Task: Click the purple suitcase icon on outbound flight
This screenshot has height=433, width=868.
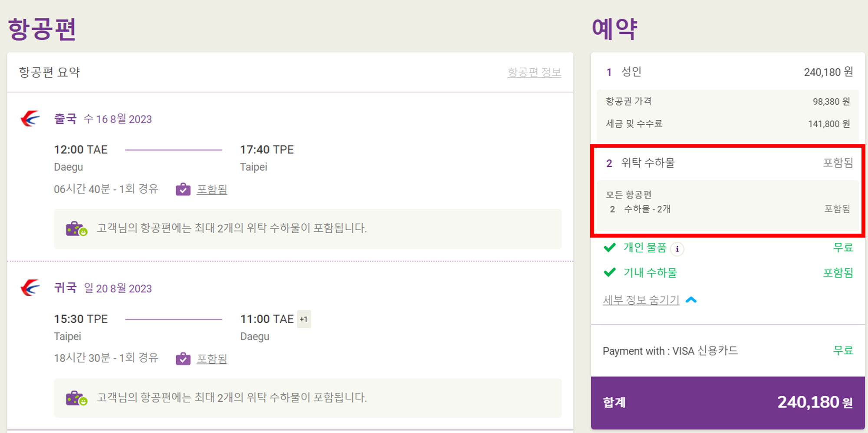Action: click(x=184, y=189)
